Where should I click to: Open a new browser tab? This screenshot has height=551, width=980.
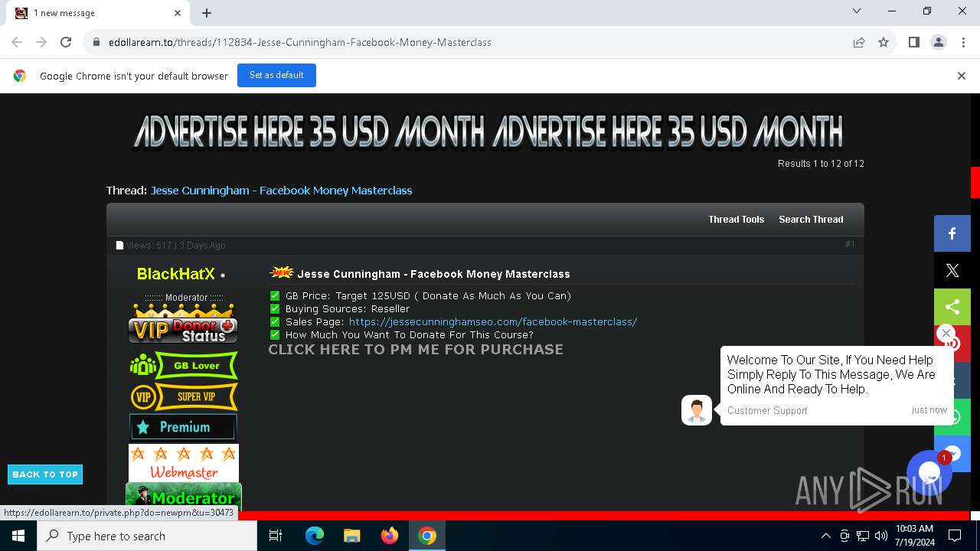point(207,13)
